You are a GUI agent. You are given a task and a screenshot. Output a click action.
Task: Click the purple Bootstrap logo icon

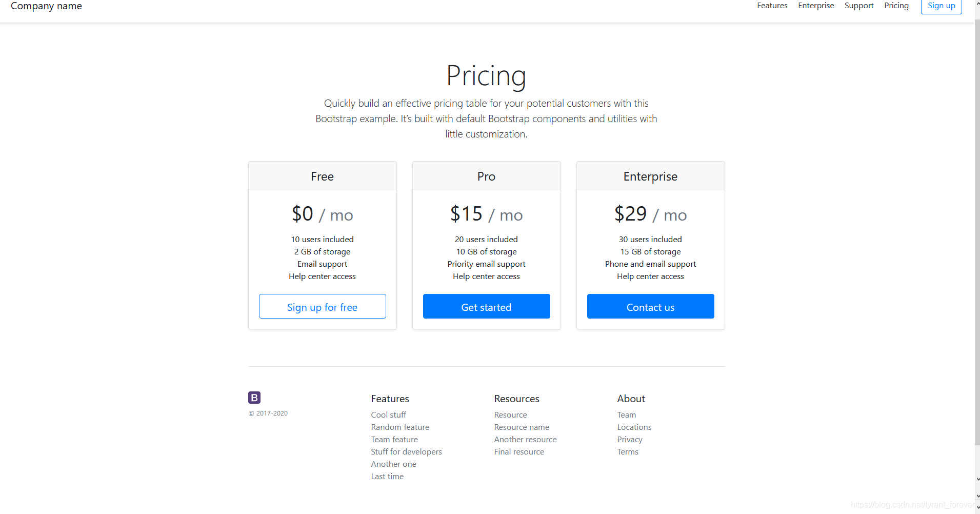[254, 398]
